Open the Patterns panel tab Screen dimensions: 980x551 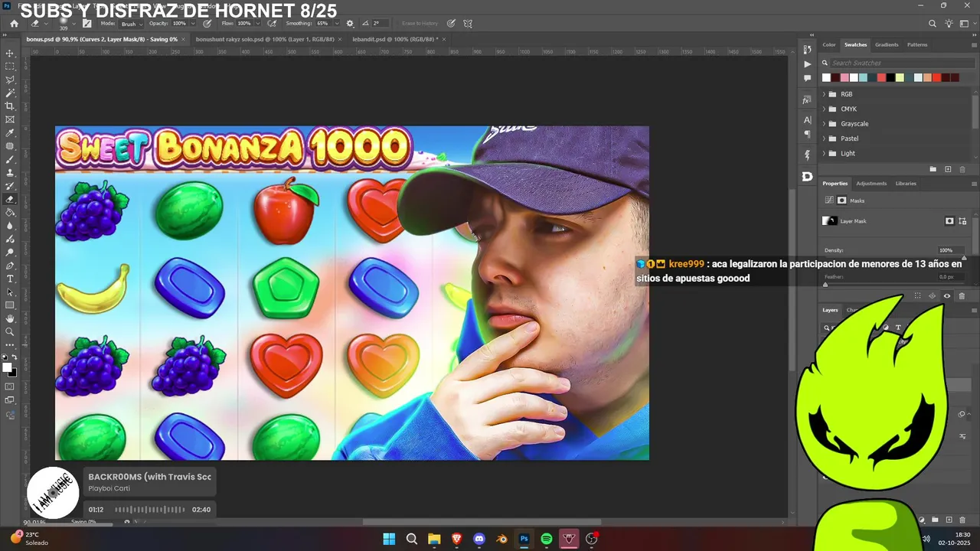coord(917,44)
